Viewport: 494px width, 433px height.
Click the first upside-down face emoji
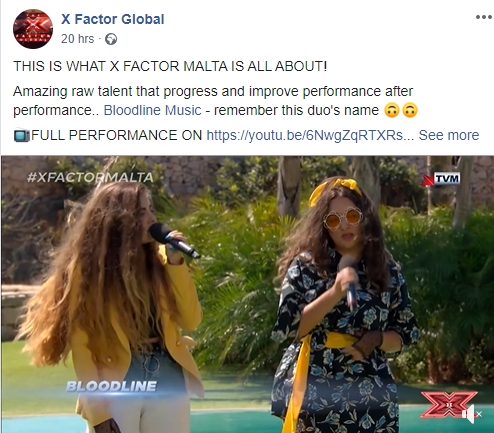pyautogui.click(x=392, y=110)
